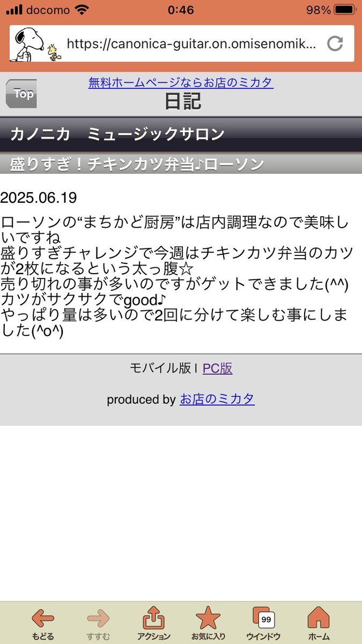Tap the 0:46 clock in status bar
Image resolution: width=362 pixels, height=644 pixels.
click(x=181, y=10)
